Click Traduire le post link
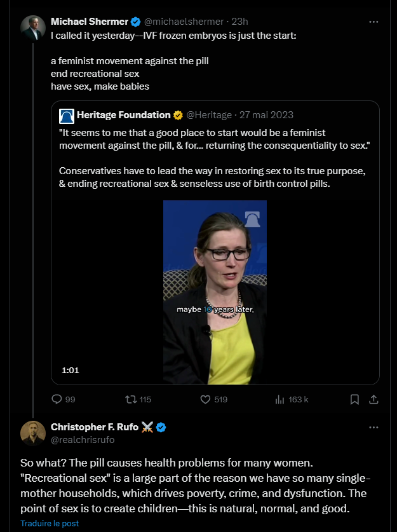The image size is (397, 532). pos(50,523)
